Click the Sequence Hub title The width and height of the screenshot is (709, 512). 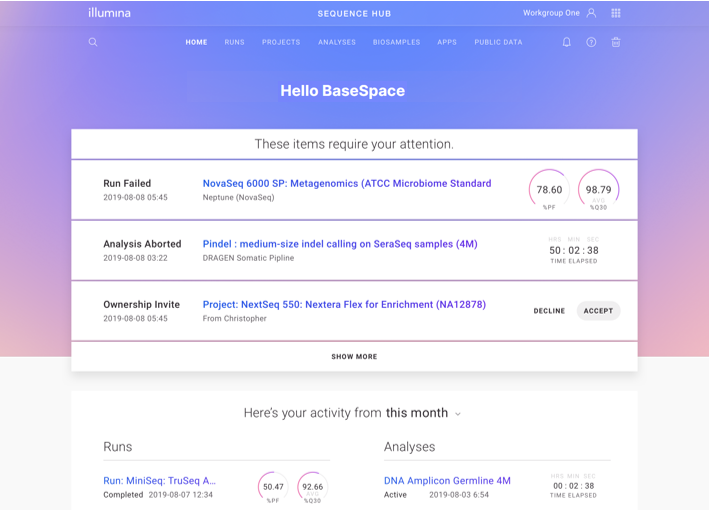pyautogui.click(x=354, y=14)
